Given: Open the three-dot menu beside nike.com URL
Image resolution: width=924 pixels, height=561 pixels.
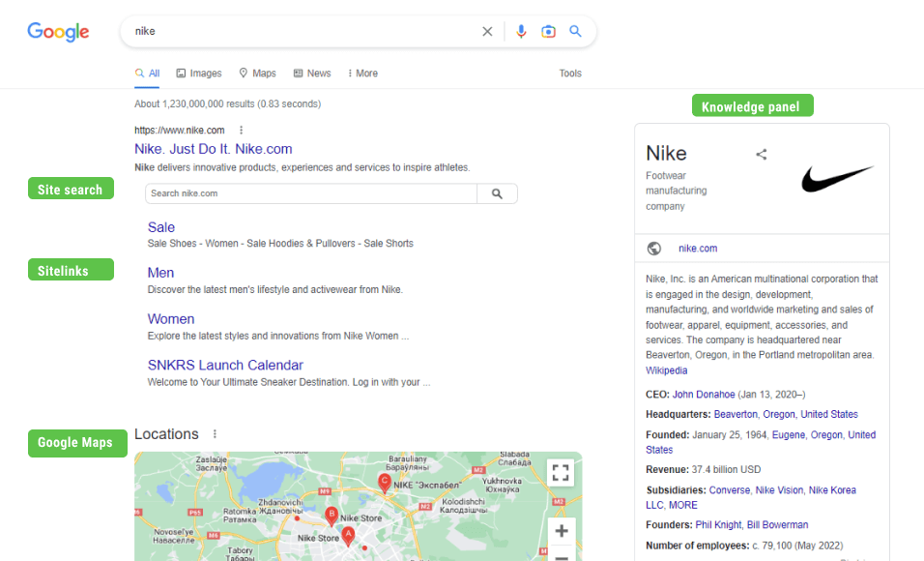Looking at the screenshot, I should coord(241,130).
